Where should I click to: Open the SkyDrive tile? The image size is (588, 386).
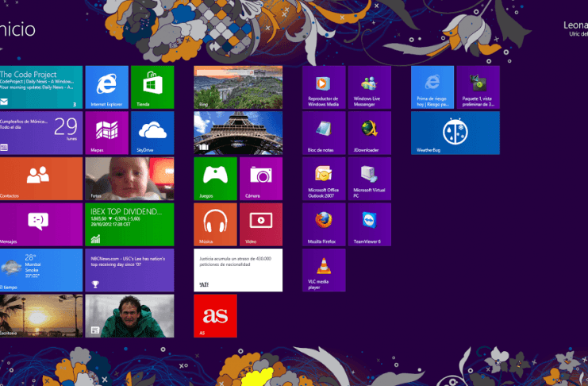[x=152, y=133]
